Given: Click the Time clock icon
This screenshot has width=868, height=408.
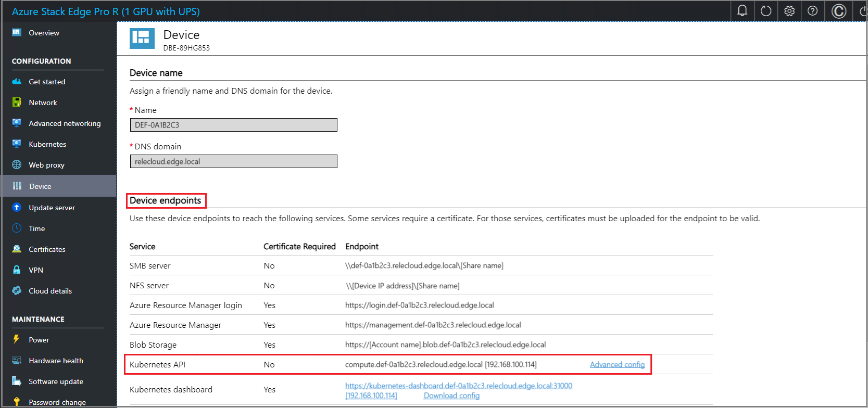Looking at the screenshot, I should (x=17, y=228).
